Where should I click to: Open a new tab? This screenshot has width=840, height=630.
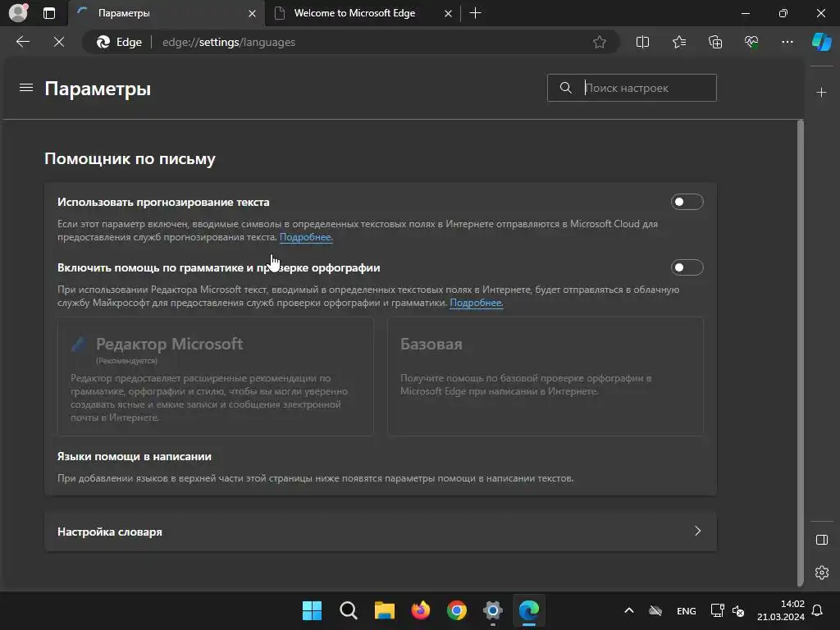(x=475, y=13)
